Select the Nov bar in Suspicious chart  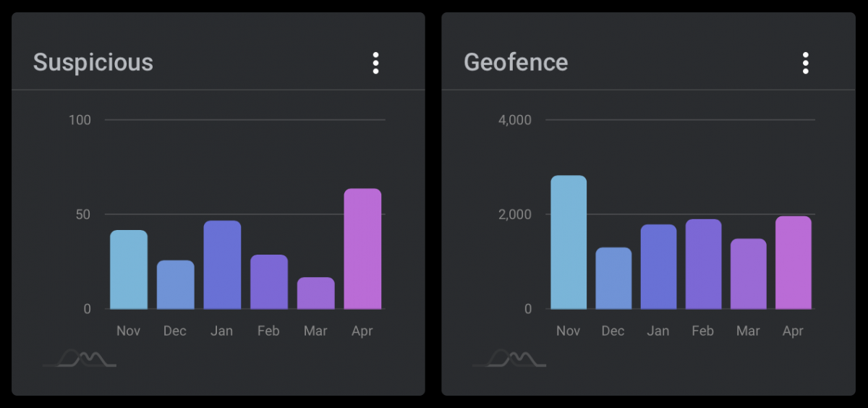point(129,269)
